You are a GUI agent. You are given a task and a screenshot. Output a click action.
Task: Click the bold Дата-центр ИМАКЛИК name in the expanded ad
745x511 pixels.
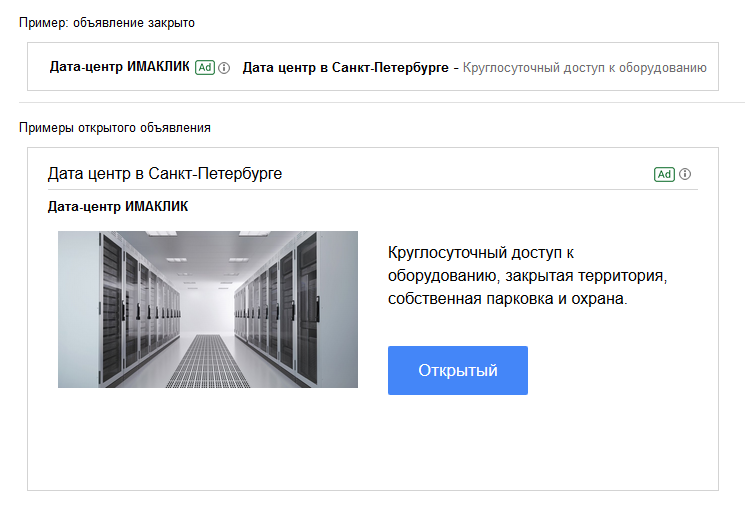coord(118,207)
